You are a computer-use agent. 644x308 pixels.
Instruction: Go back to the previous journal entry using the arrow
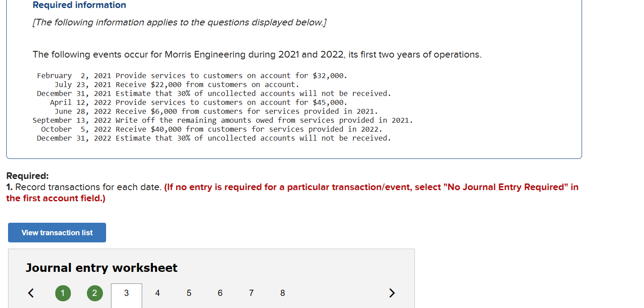pyautogui.click(x=31, y=293)
